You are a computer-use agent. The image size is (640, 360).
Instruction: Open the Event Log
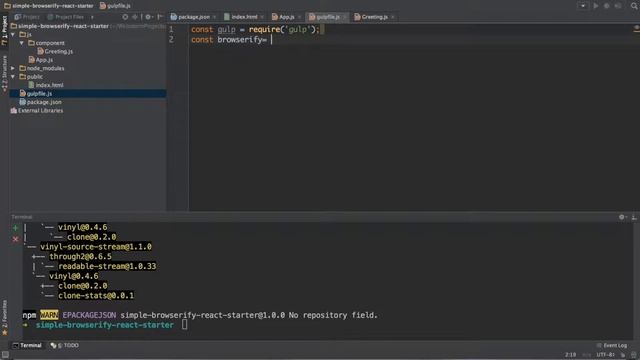click(611, 345)
